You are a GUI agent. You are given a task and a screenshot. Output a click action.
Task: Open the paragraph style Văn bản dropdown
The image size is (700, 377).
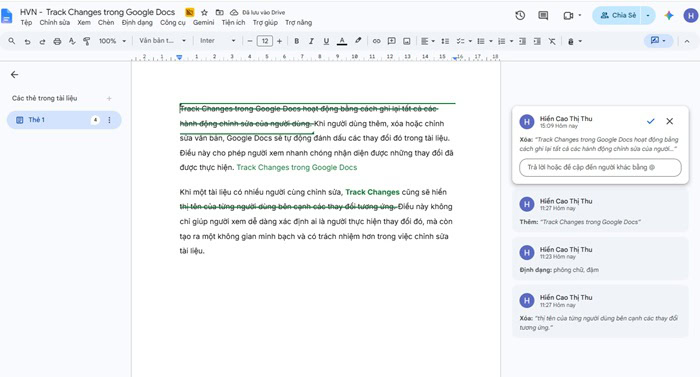click(x=162, y=41)
